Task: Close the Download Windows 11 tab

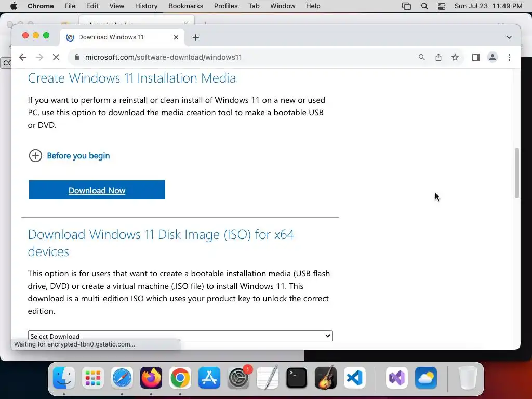Action: [x=176, y=37]
